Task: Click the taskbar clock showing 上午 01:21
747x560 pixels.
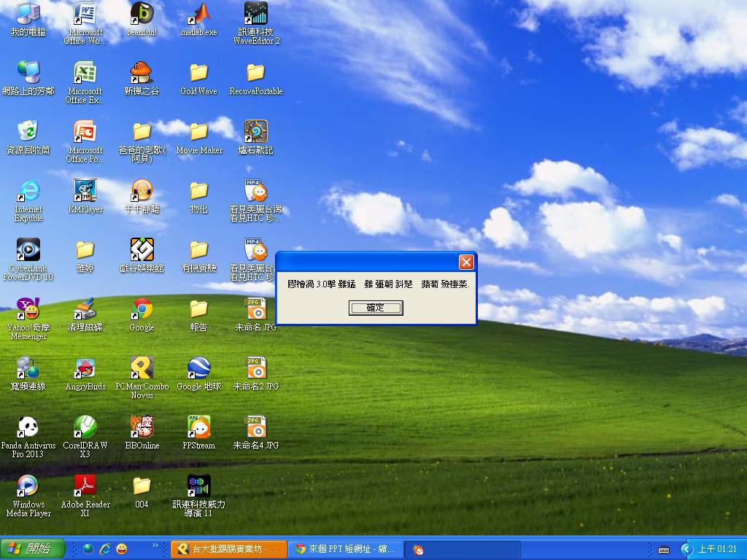Action: click(x=718, y=549)
